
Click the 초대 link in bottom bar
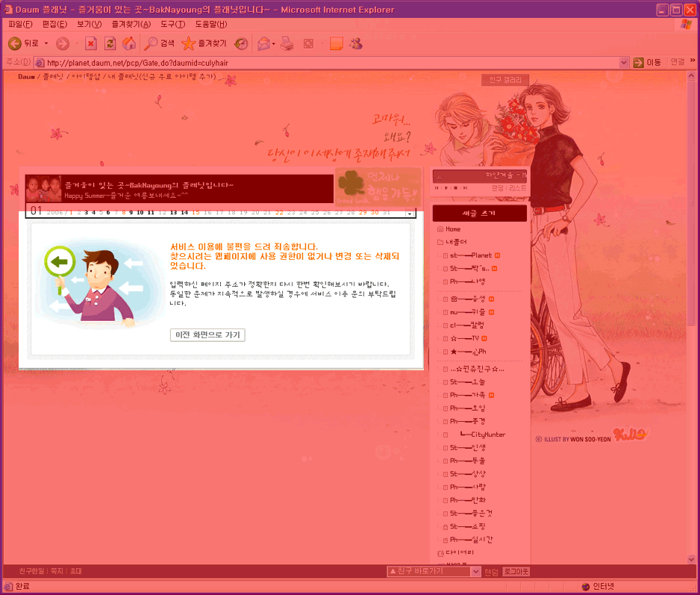tap(76, 571)
